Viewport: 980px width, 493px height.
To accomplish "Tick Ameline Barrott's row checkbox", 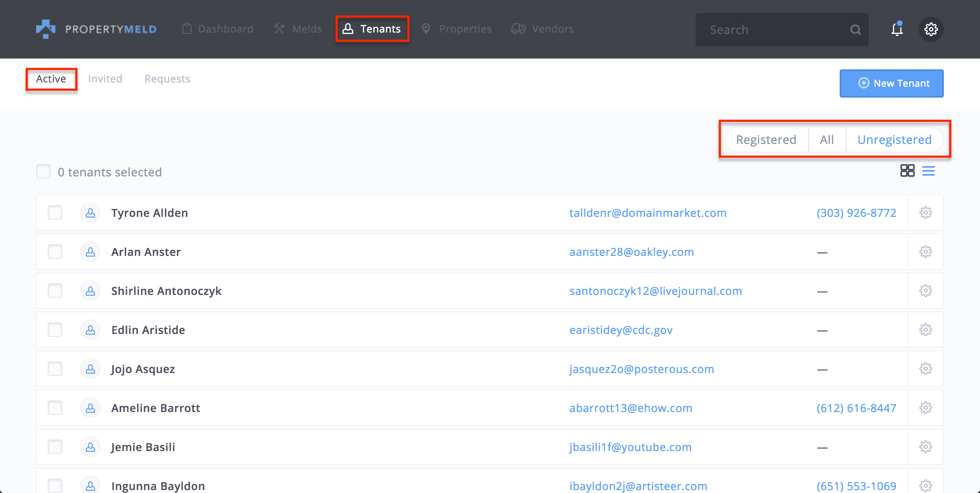I will [x=55, y=408].
